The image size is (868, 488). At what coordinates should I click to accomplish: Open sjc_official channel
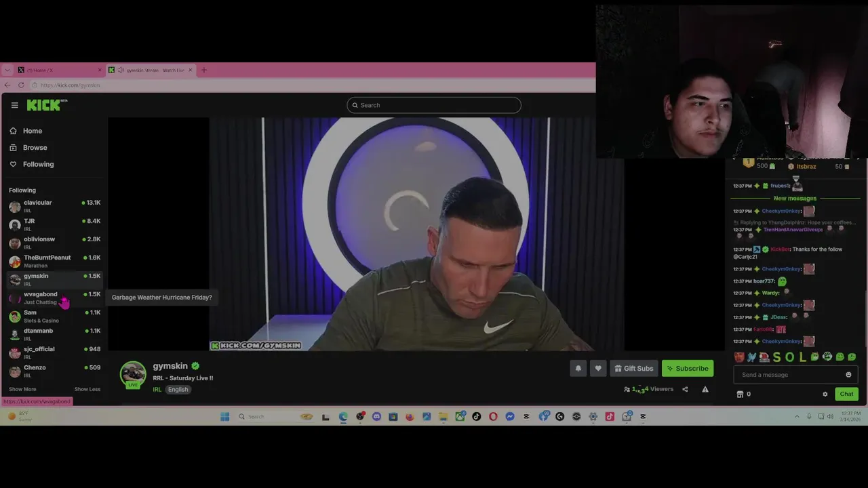[54, 352]
